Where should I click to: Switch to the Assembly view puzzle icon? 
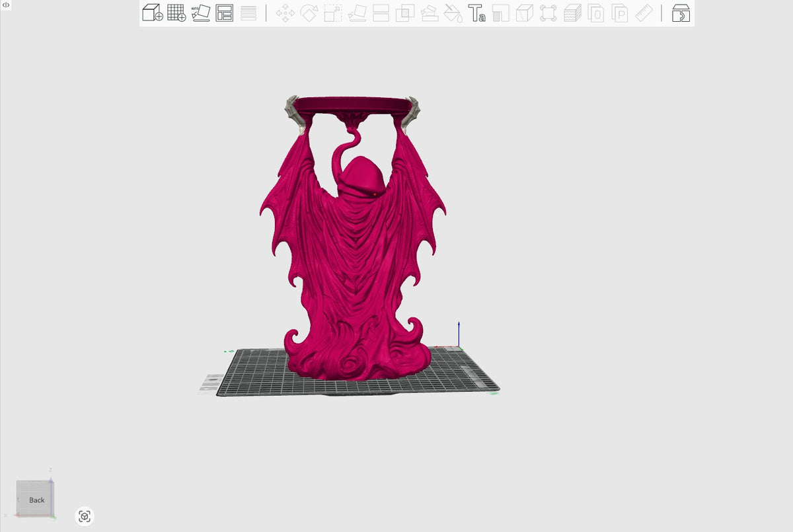click(x=681, y=13)
